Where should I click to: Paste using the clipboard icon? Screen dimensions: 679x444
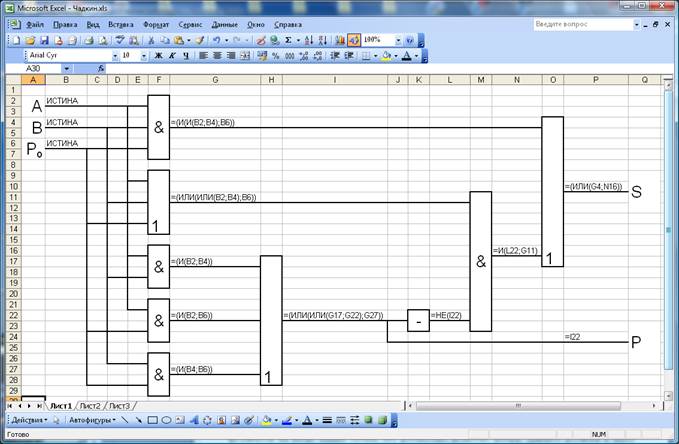click(x=179, y=40)
